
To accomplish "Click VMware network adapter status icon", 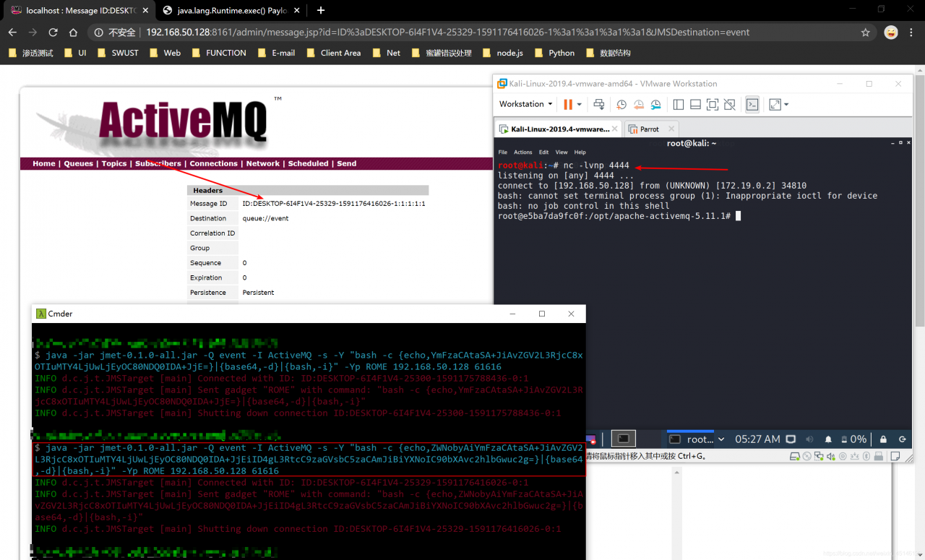I will pos(820,456).
